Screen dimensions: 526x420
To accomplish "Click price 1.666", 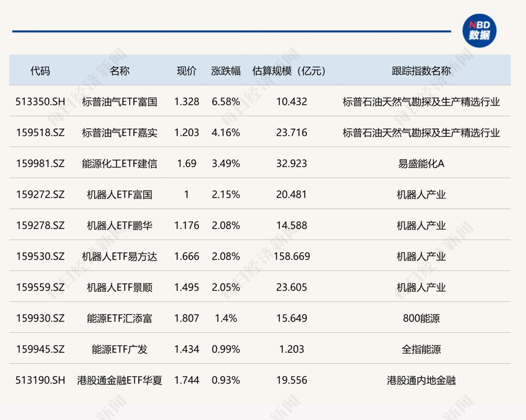I will 187,256.
